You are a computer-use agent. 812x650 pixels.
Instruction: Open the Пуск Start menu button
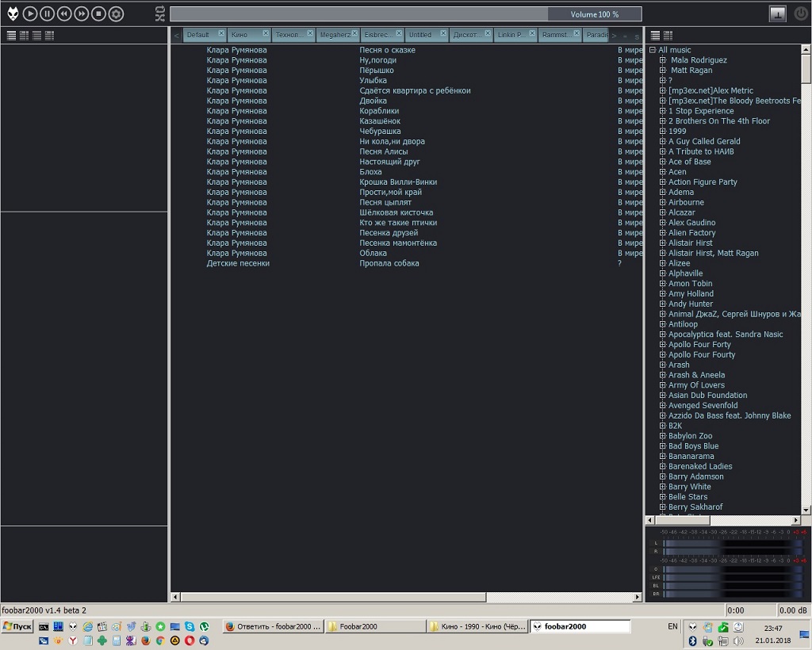(17, 626)
